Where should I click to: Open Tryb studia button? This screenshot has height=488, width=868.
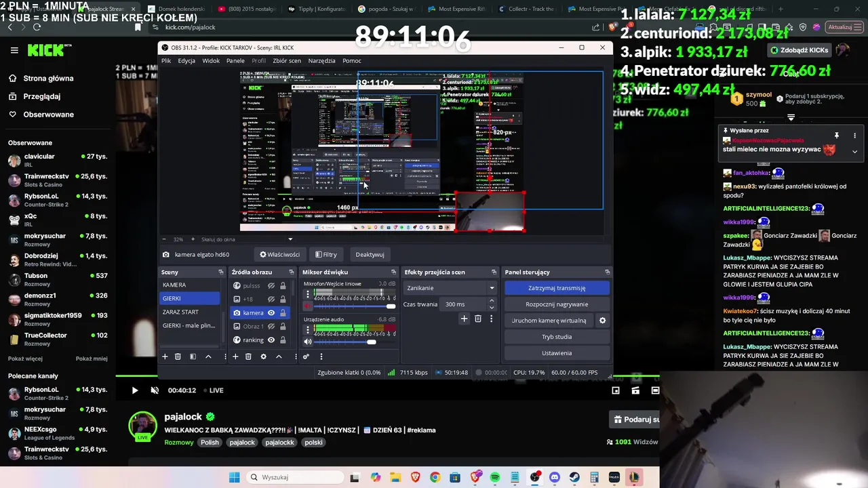557,337
